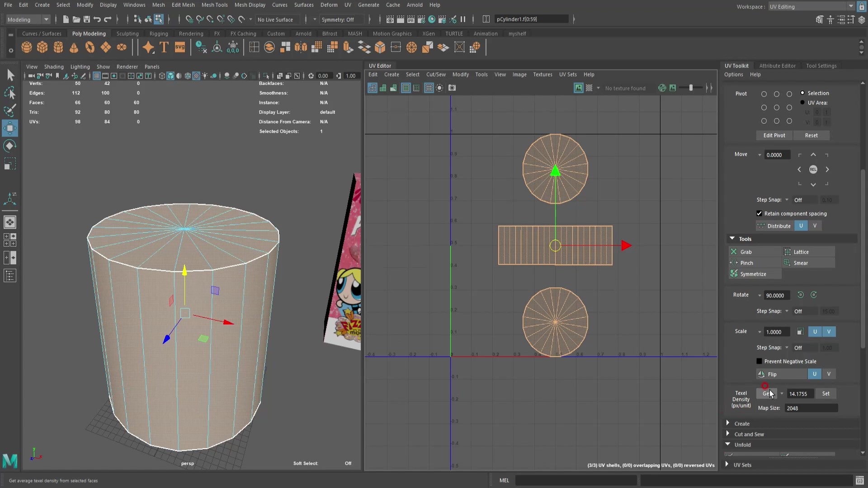The image size is (868, 488).
Task: Open the Modeling menu set dropdown
Action: tap(28, 19)
